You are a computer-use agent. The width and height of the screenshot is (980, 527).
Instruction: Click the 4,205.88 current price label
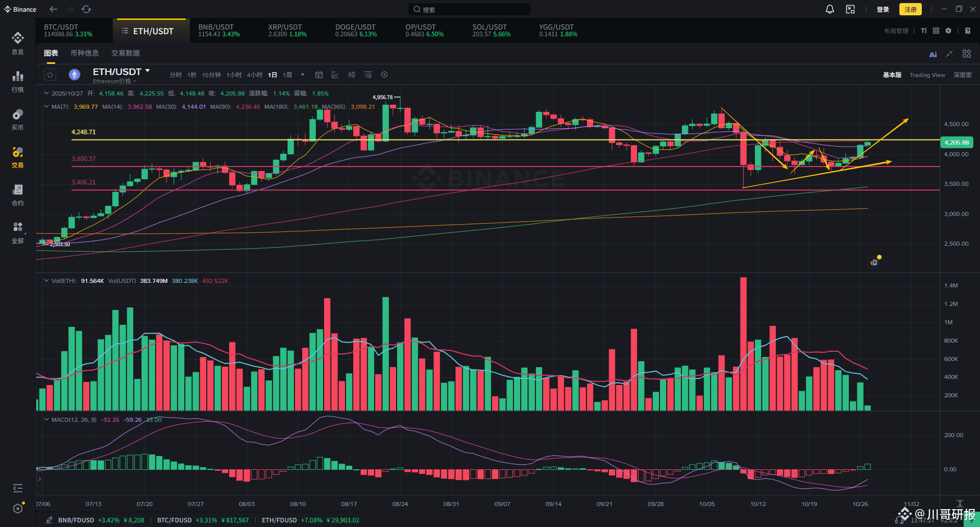point(957,142)
